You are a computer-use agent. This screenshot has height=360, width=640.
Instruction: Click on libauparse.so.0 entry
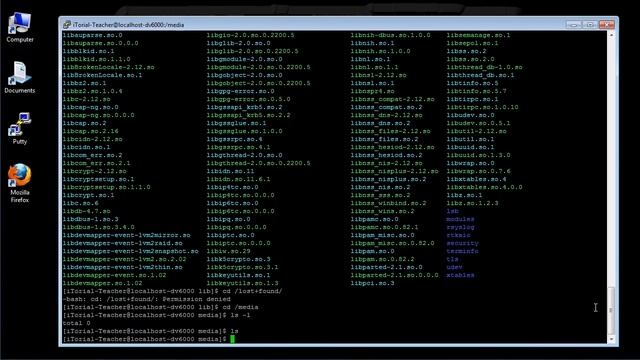(93, 35)
